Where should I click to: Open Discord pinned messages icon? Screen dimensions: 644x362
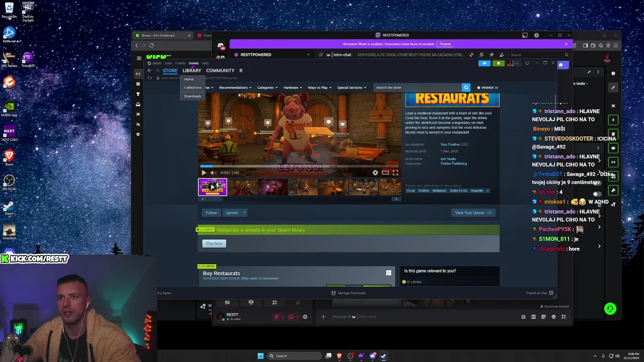(x=492, y=55)
